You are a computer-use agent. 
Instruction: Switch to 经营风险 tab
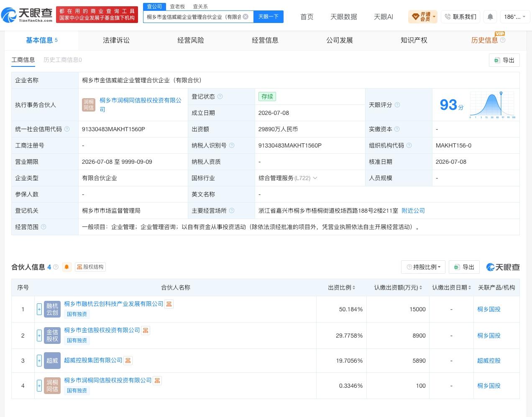(x=191, y=40)
